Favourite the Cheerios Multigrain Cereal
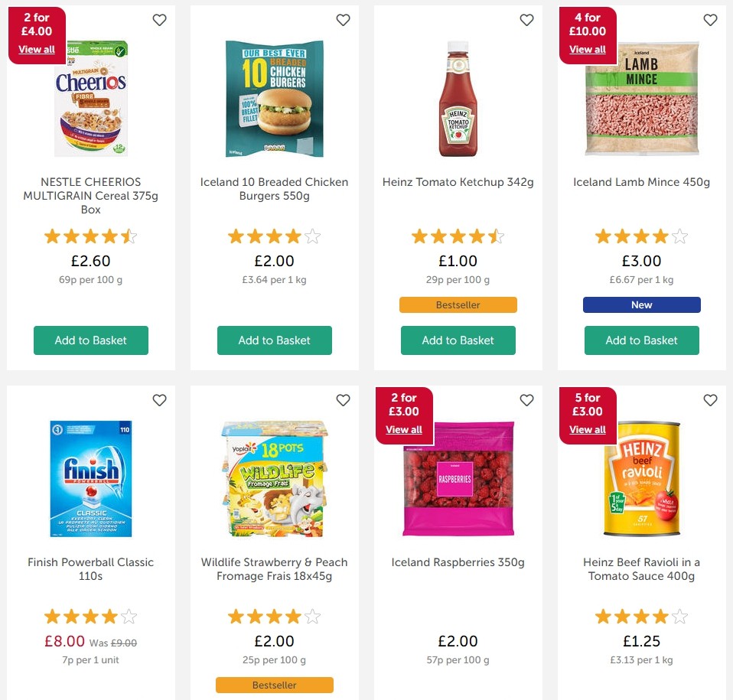This screenshot has width=733, height=700. 159,20
